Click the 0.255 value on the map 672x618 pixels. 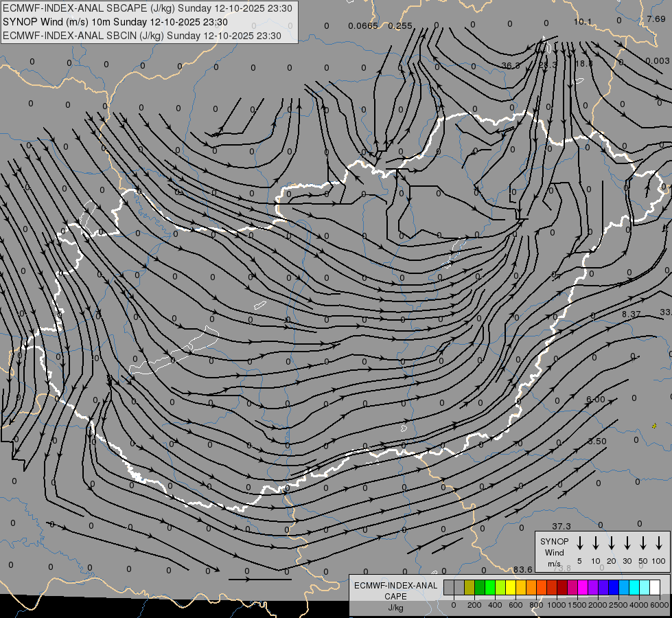pos(400,25)
